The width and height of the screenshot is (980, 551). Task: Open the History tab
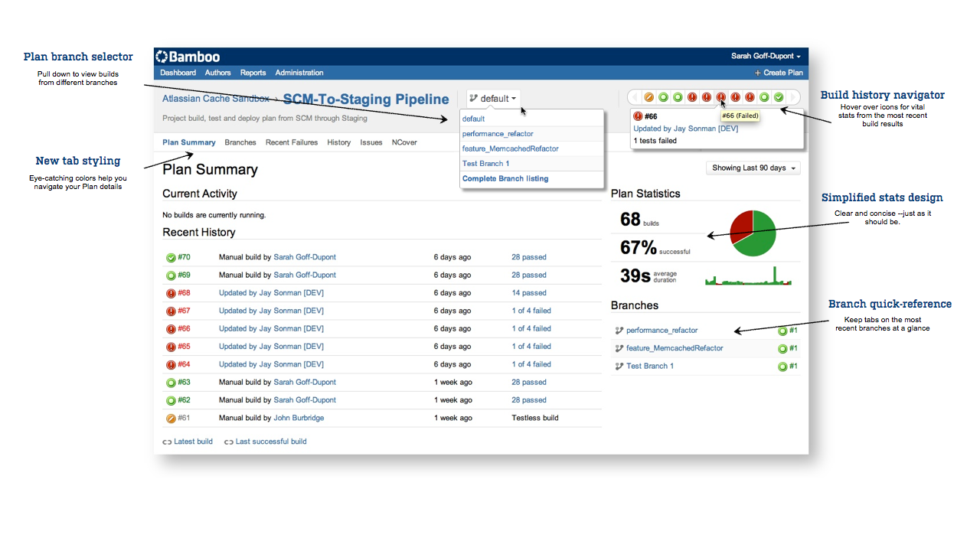(338, 142)
